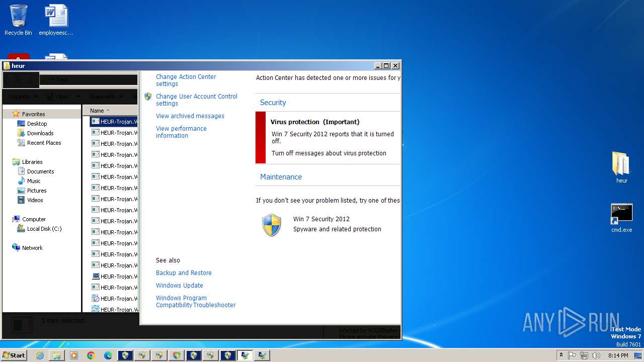Open Videos library in navigation pane
The height and width of the screenshot is (362, 644).
click(x=35, y=200)
